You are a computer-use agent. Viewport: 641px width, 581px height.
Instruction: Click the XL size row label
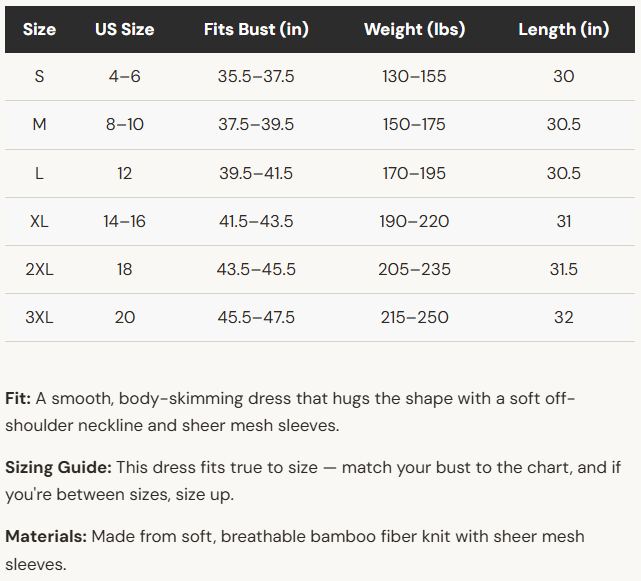(x=39, y=222)
